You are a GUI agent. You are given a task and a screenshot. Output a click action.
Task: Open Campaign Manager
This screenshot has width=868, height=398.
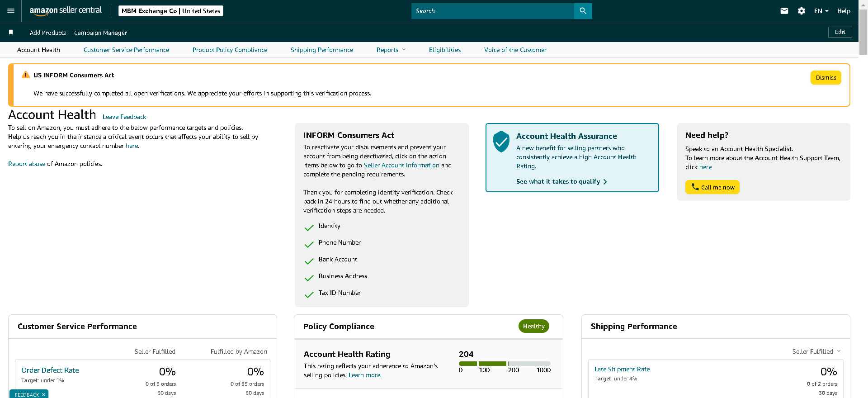click(100, 33)
